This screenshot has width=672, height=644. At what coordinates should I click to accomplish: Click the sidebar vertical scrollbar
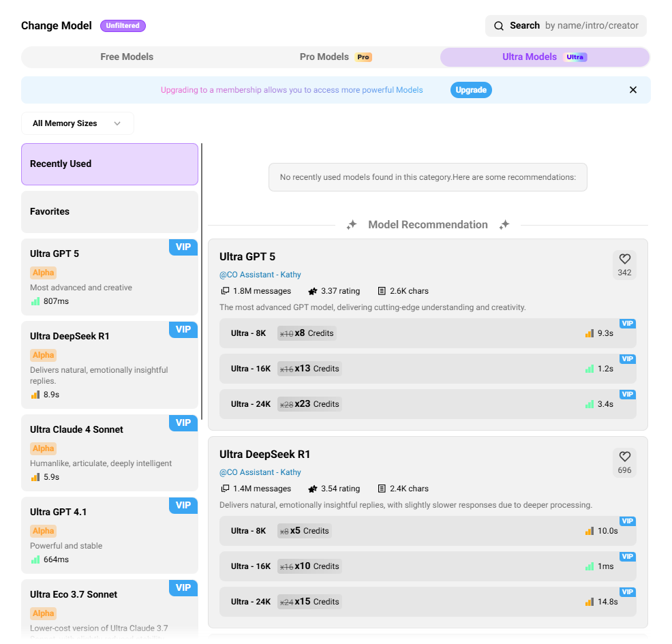202,281
